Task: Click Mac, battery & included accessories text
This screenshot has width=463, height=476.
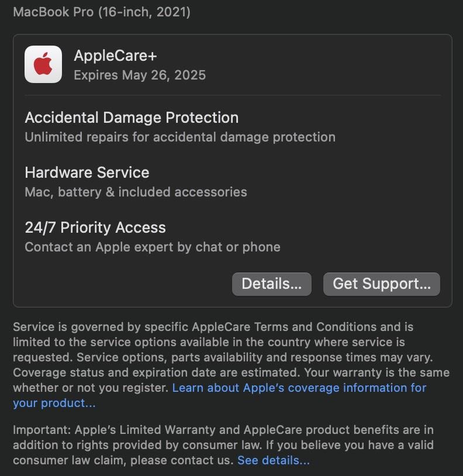Action: coord(136,192)
